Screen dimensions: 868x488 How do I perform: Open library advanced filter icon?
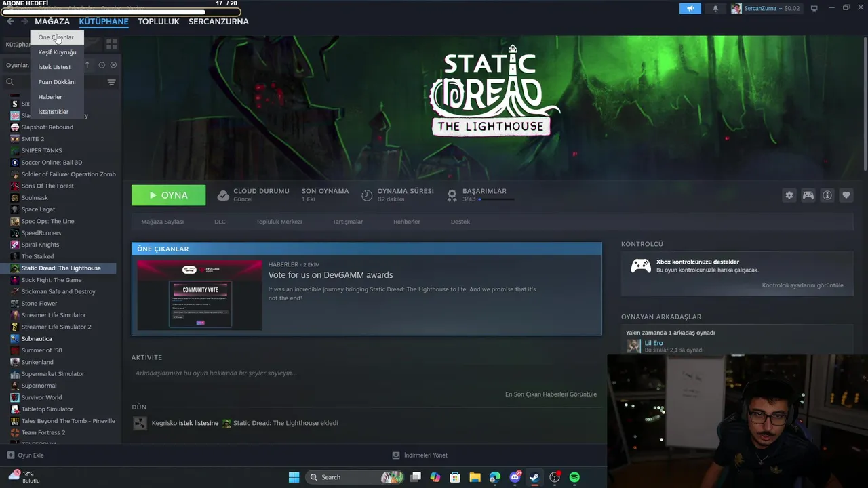click(112, 82)
